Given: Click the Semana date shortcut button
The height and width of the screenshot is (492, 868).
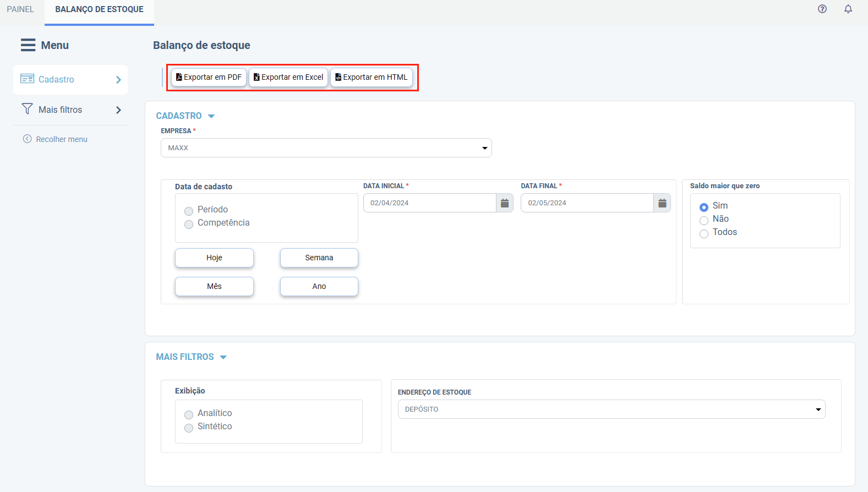Looking at the screenshot, I should [x=319, y=258].
